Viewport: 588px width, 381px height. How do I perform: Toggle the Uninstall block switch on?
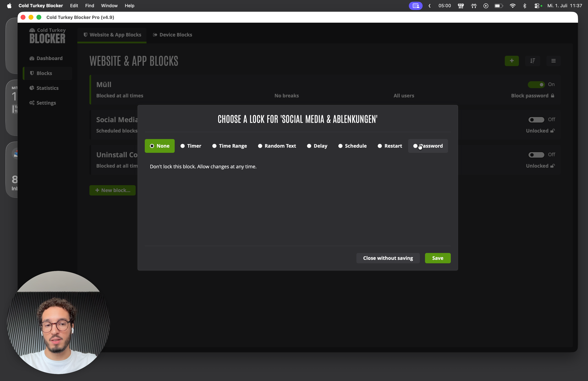coord(536,155)
